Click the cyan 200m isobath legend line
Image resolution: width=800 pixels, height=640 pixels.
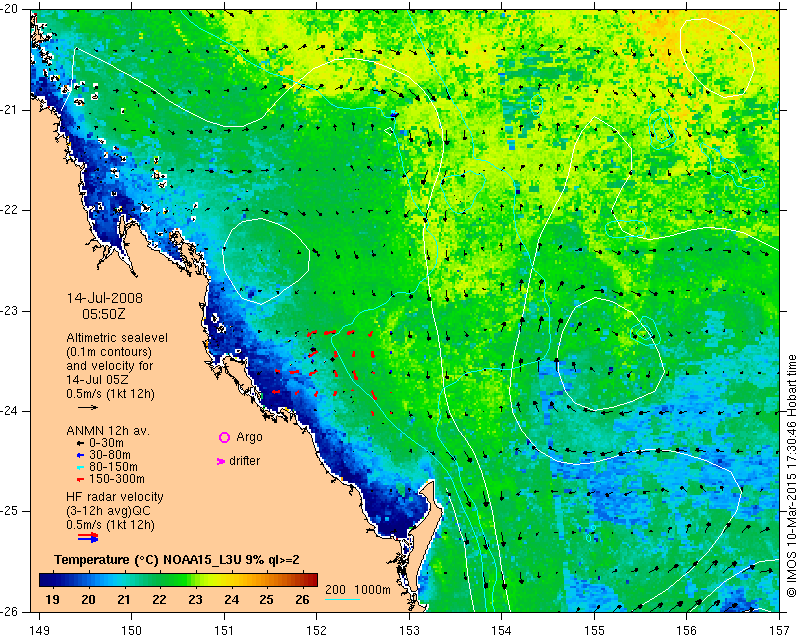point(342,599)
